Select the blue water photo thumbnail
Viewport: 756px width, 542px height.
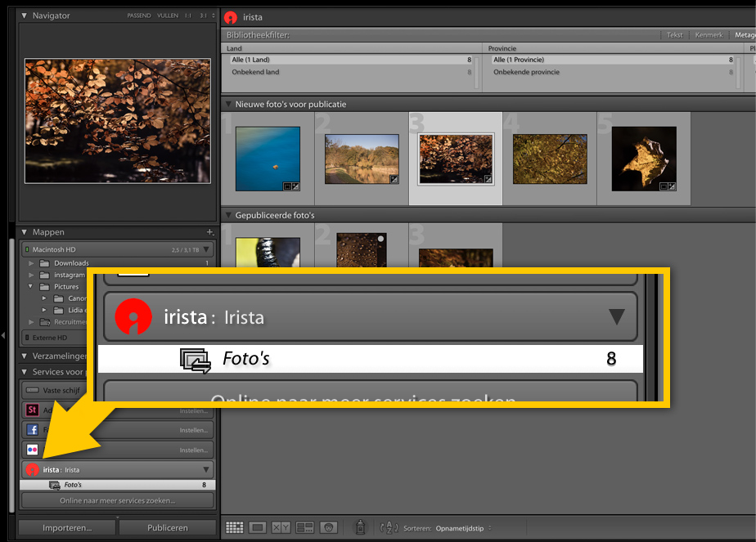[x=268, y=159]
